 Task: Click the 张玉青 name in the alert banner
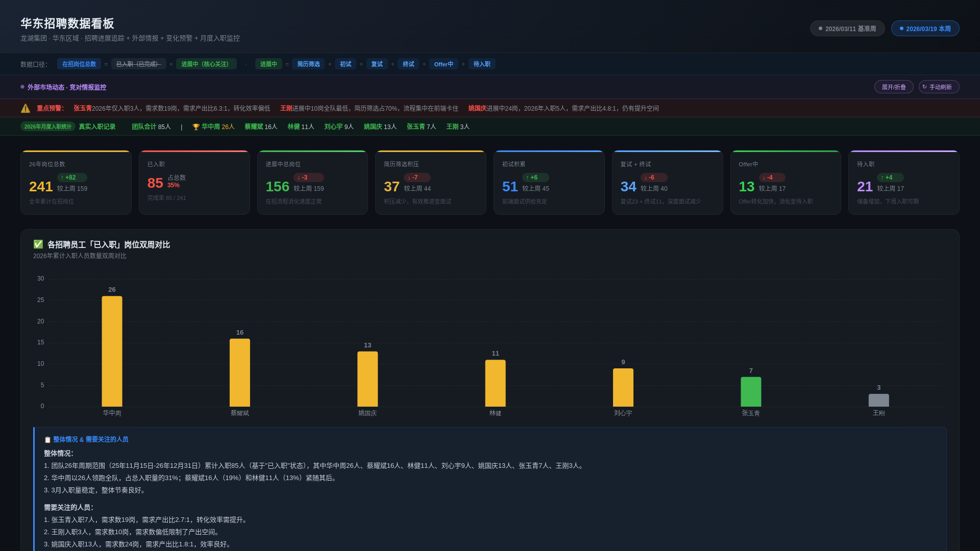click(x=83, y=109)
